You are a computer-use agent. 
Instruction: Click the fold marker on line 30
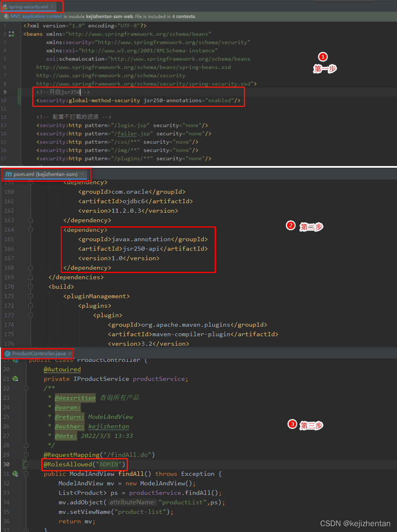tap(26, 464)
